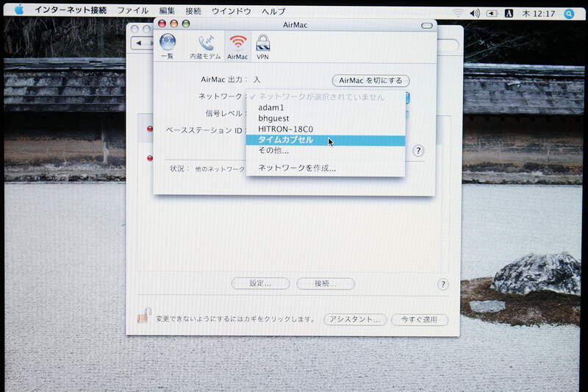The height and width of the screenshot is (392, 588).
Task: Click the アシスタント... button
Action: tap(355, 320)
